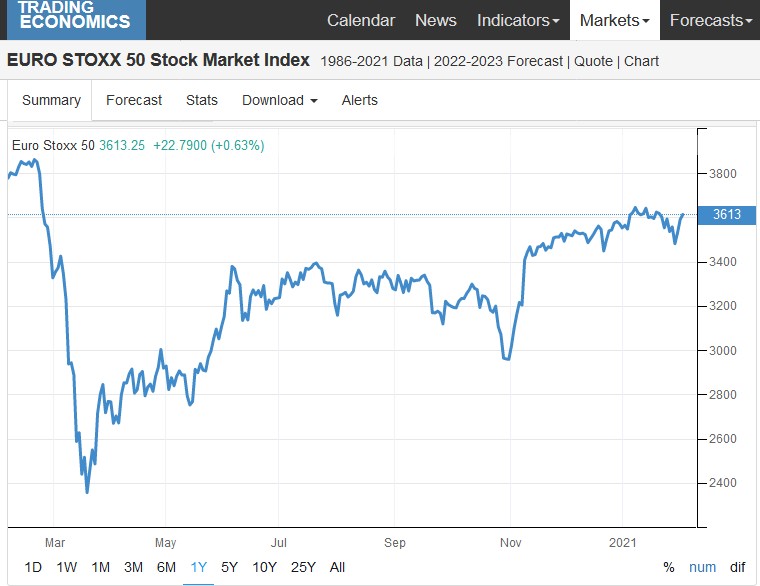Click the 'Chart' text in header

641,61
